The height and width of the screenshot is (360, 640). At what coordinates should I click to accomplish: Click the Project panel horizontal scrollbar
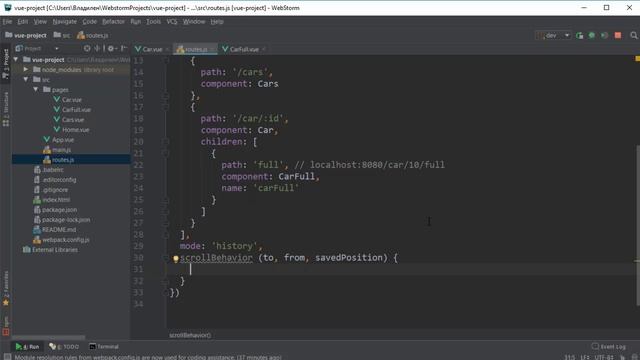coord(48,338)
